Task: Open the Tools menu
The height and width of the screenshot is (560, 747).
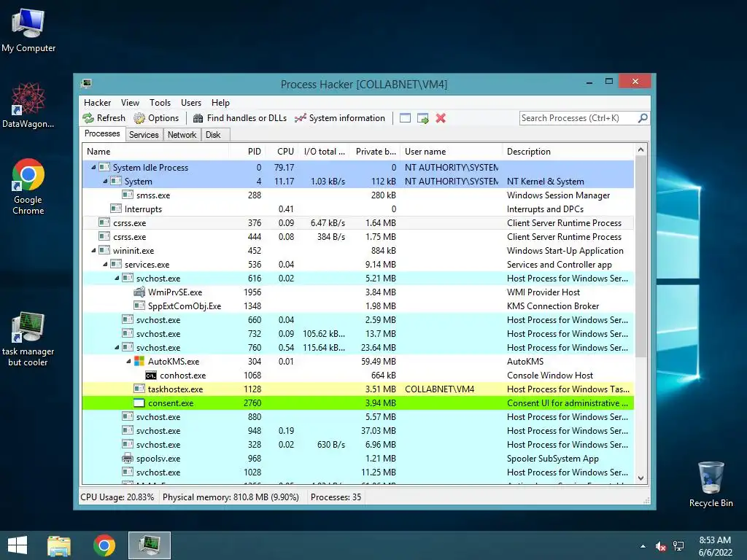Action: tap(160, 102)
